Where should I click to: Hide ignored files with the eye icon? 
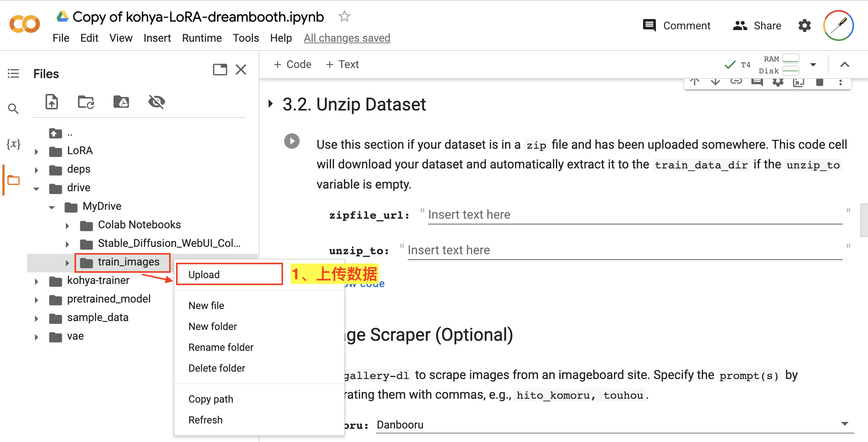pos(156,102)
